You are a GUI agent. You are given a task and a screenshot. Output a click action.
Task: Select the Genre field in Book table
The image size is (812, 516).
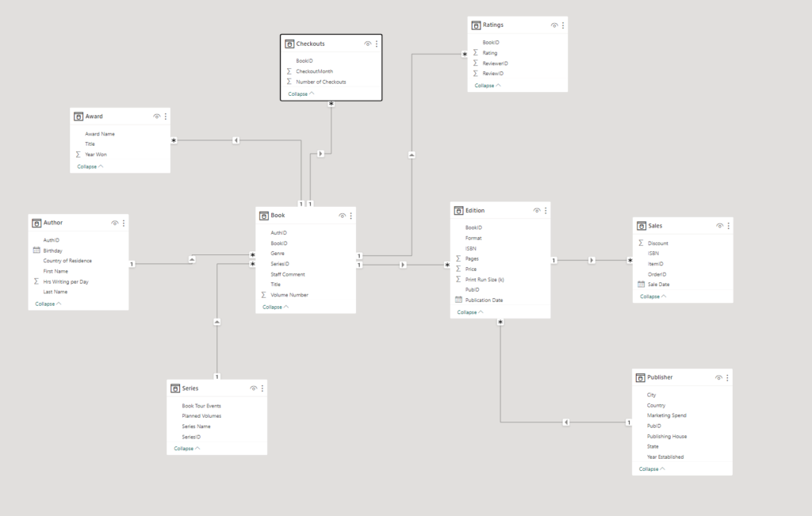point(278,254)
